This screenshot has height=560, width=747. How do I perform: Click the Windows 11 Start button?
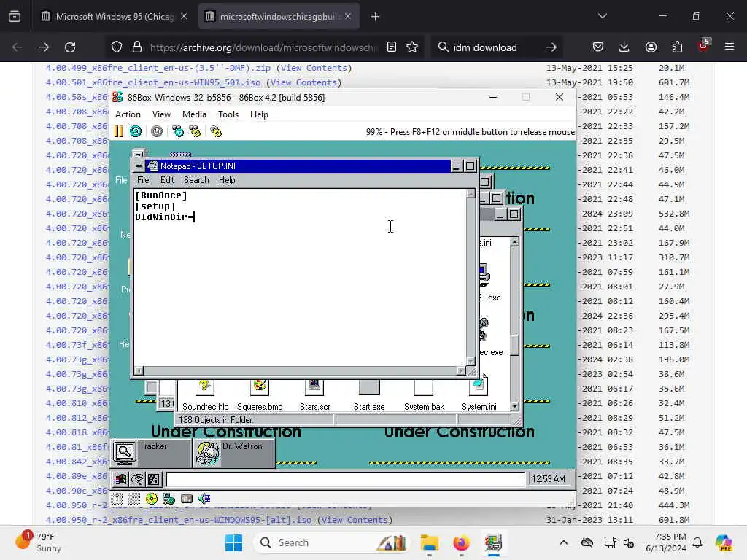click(233, 542)
